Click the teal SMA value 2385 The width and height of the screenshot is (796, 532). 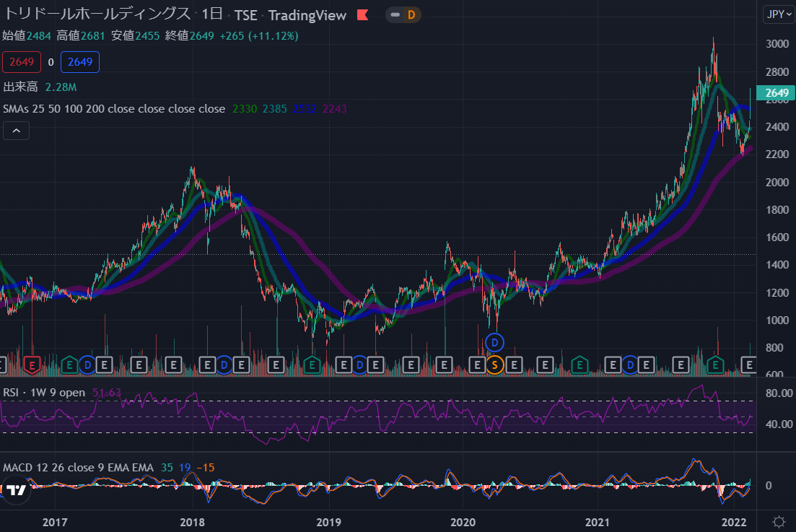(275, 108)
